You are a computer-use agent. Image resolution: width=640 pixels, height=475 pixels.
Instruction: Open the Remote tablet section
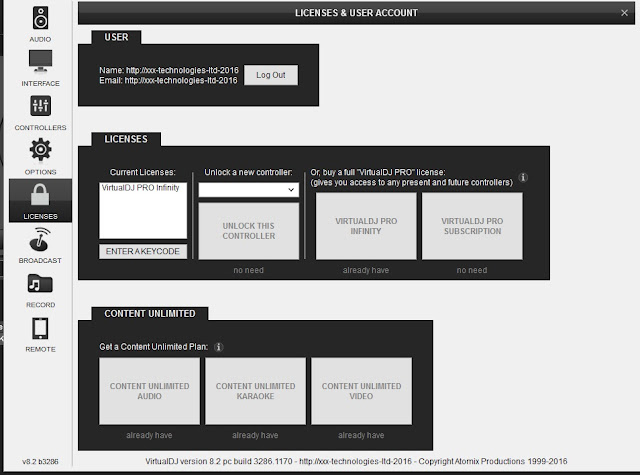40,335
